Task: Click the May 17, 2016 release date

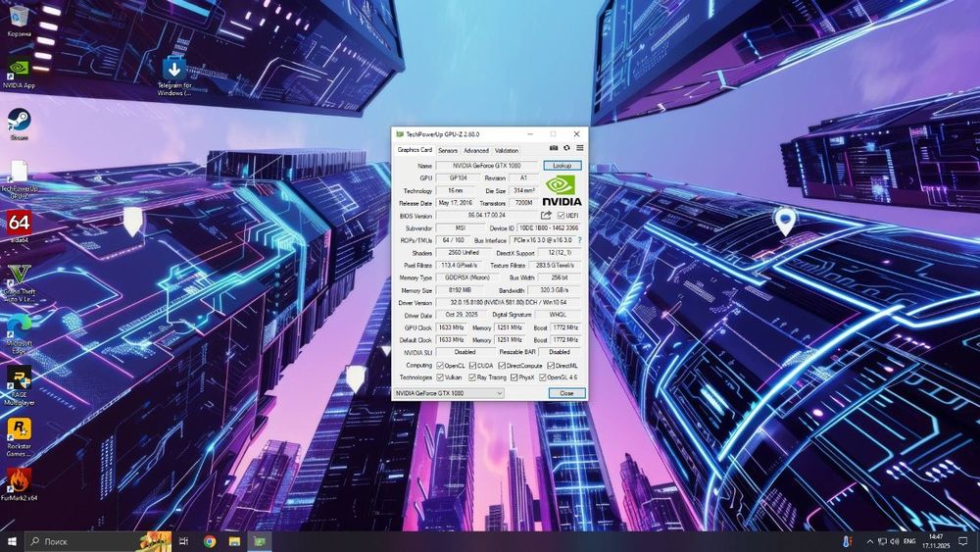Action: tap(456, 203)
